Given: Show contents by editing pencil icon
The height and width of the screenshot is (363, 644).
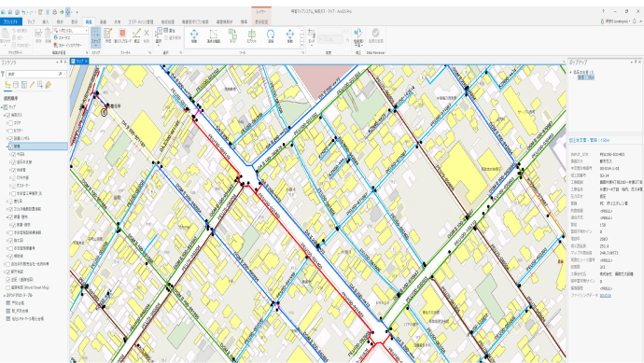Looking at the screenshot, I should pyautogui.click(x=32, y=85).
